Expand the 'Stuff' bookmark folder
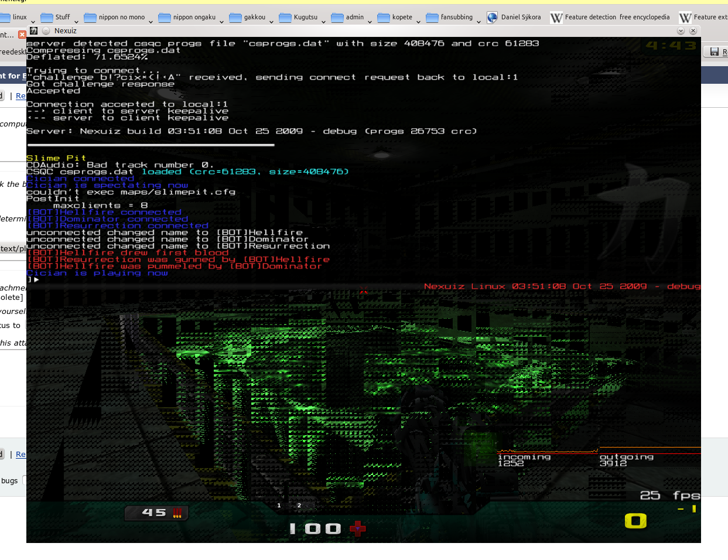 60,18
